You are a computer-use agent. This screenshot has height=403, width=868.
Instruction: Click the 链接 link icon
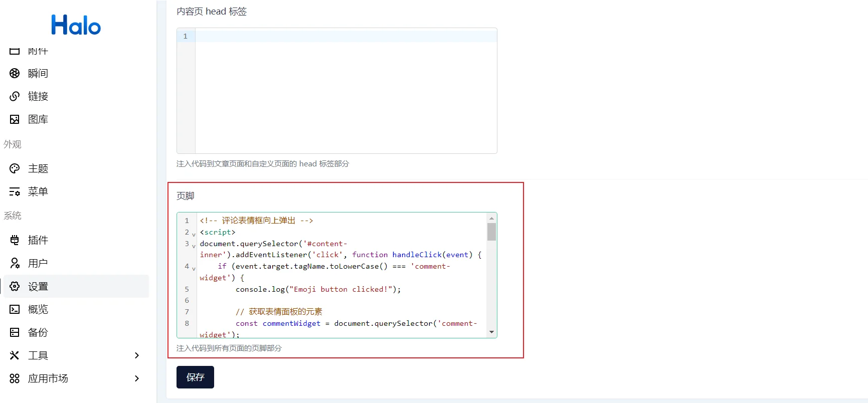15,96
